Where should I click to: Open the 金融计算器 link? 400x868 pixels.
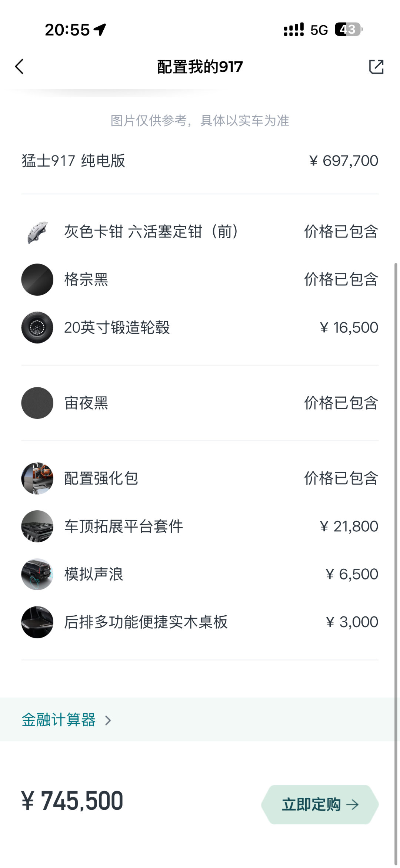59,720
